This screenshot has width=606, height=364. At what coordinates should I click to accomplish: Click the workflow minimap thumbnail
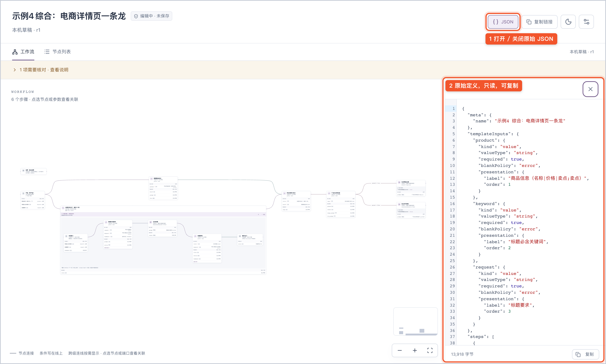415,321
